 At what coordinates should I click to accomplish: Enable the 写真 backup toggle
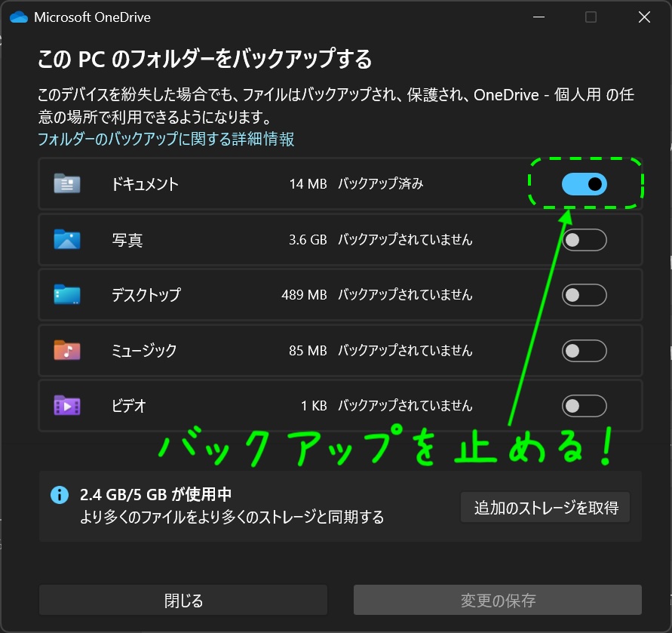(x=585, y=240)
